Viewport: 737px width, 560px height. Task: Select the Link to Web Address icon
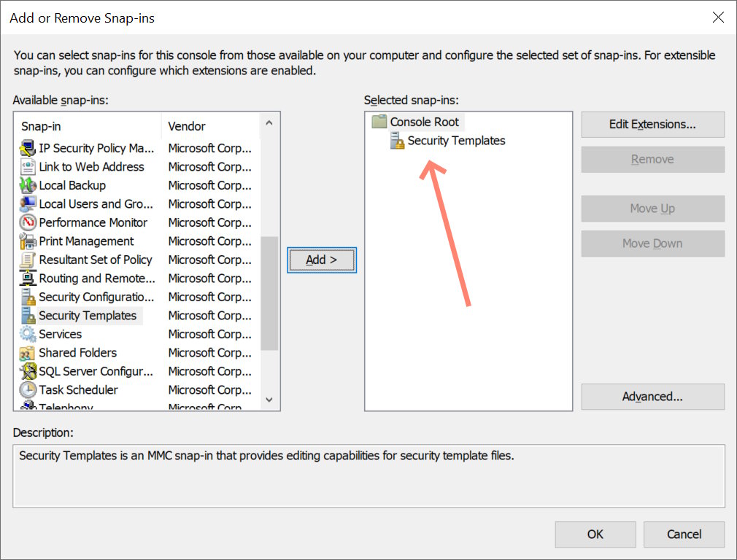tap(28, 167)
